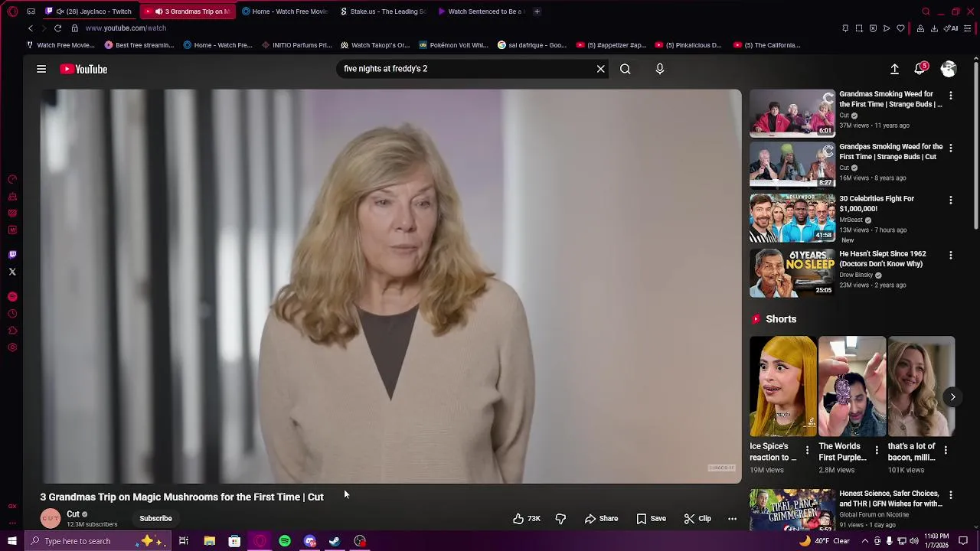The image size is (980, 551).
Task: Open Spotify in the Opera sidebar
Action: pyautogui.click(x=12, y=296)
